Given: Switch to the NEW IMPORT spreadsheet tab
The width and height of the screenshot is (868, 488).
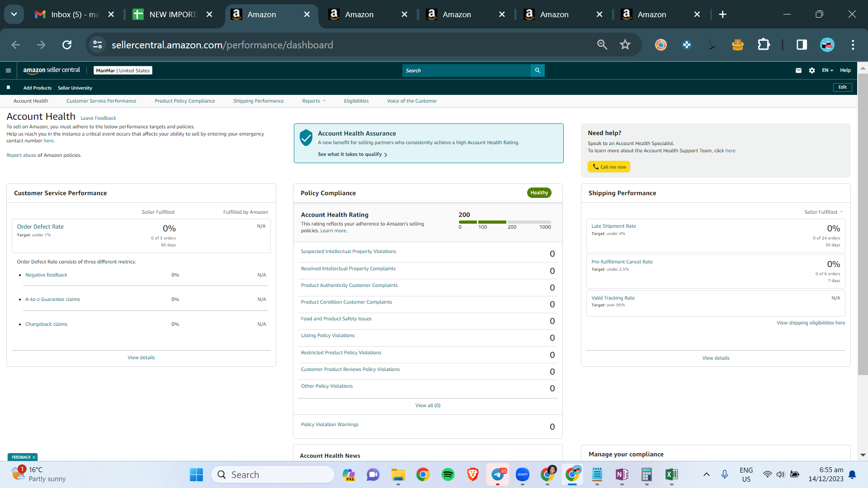Looking at the screenshot, I should [172, 14].
